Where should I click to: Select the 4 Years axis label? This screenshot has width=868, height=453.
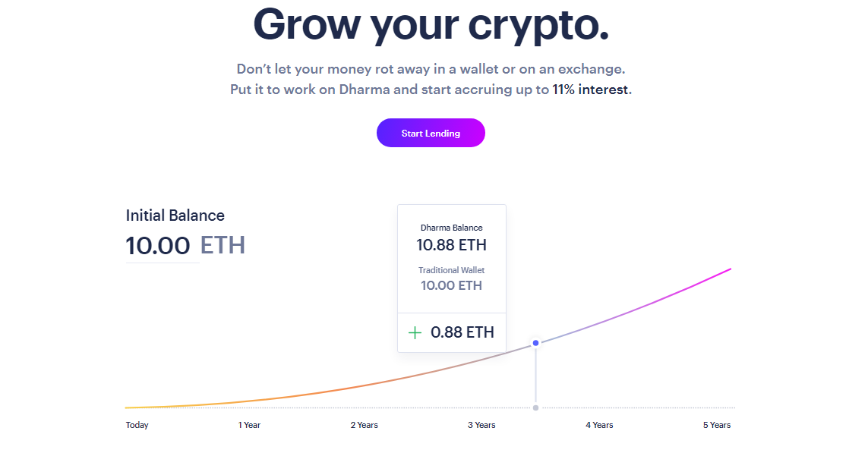pyautogui.click(x=599, y=425)
